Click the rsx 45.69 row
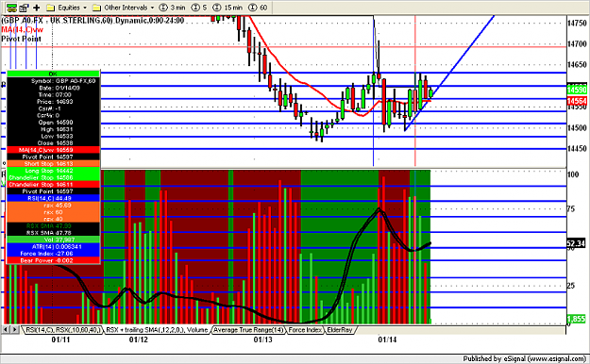 coord(53,206)
